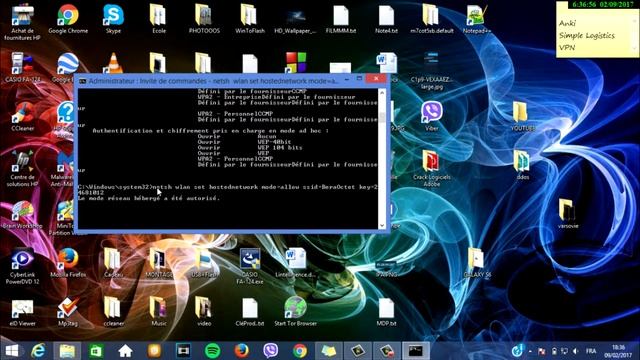Open the Music folder
Viewport: 640px width, 360px height.
[x=159, y=311]
